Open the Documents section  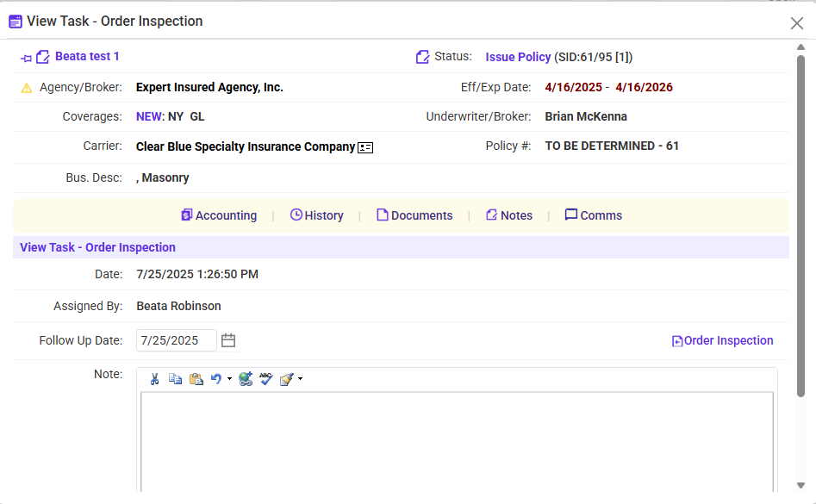[414, 215]
